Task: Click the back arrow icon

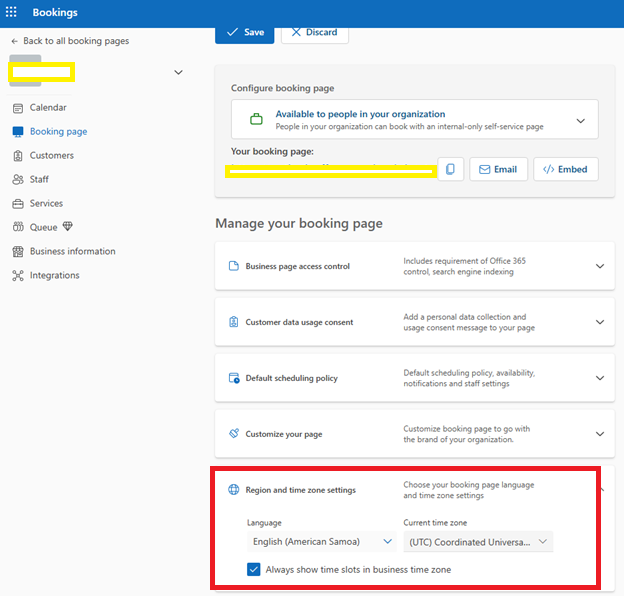Action: click(x=15, y=41)
